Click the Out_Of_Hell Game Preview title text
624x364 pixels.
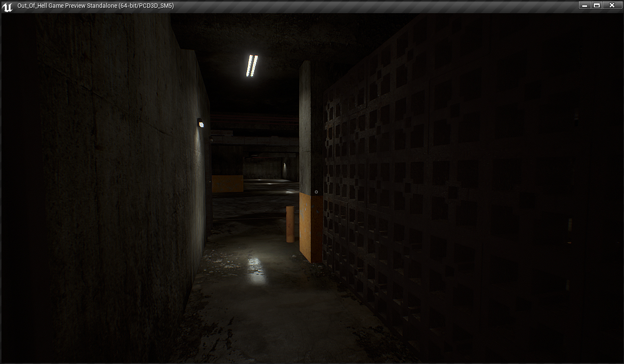pyautogui.click(x=95, y=6)
